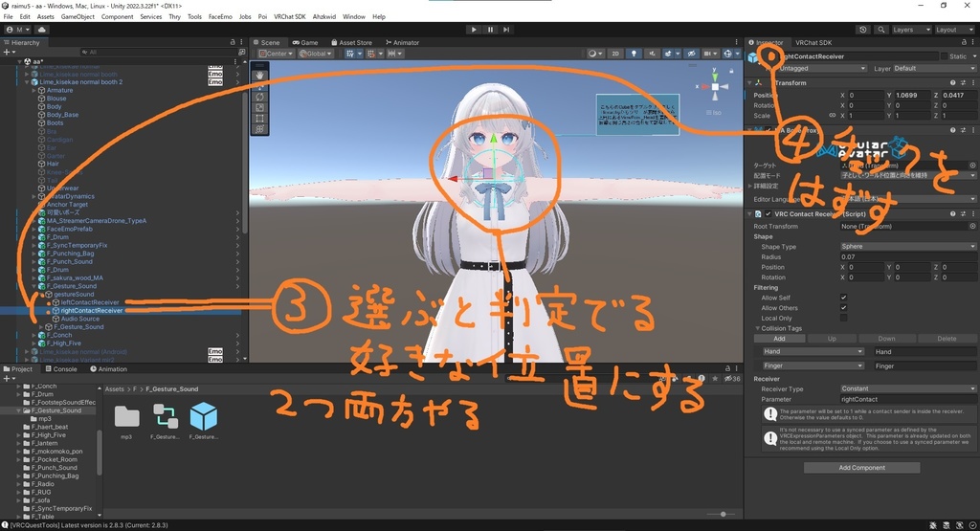Open F_Gesture prefab asset cube thumbnail
The width and height of the screenshot is (980, 531).
tap(203, 417)
